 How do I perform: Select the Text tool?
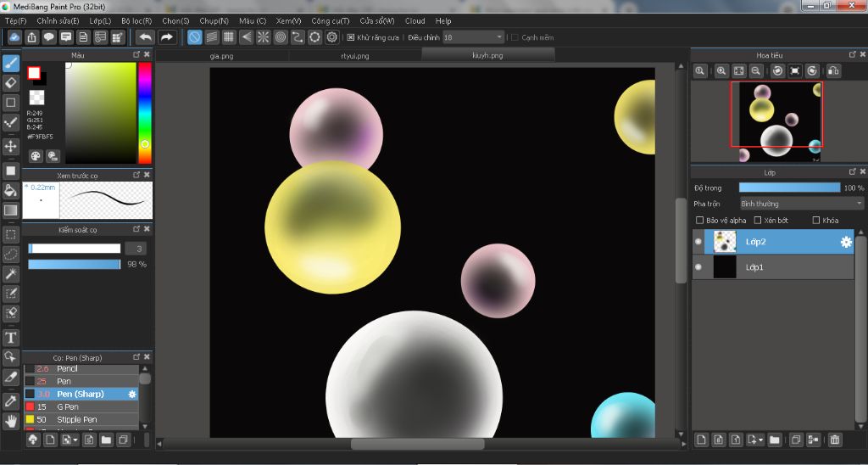pos(10,338)
